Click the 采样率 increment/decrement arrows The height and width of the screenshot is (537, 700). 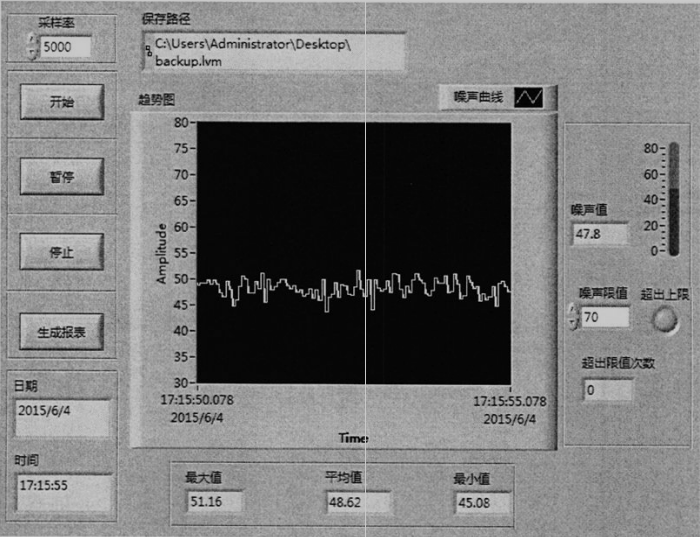tap(31, 46)
